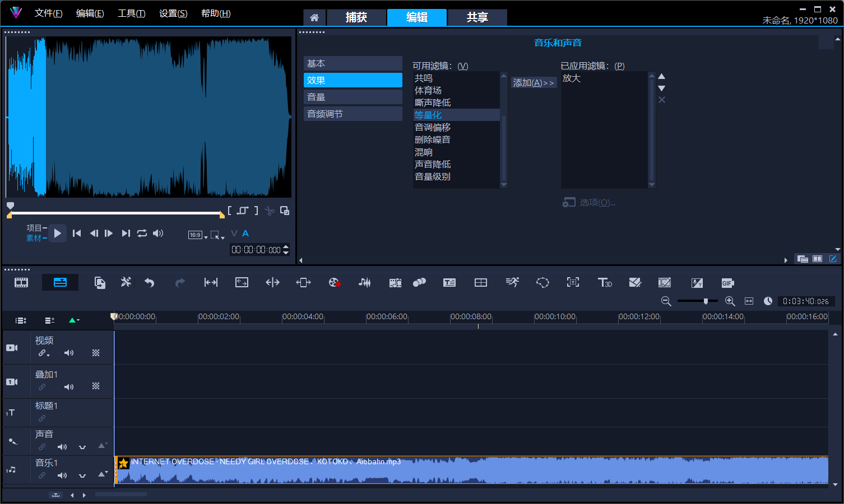Select the roll tool icon
844x504 pixels.
[272, 283]
